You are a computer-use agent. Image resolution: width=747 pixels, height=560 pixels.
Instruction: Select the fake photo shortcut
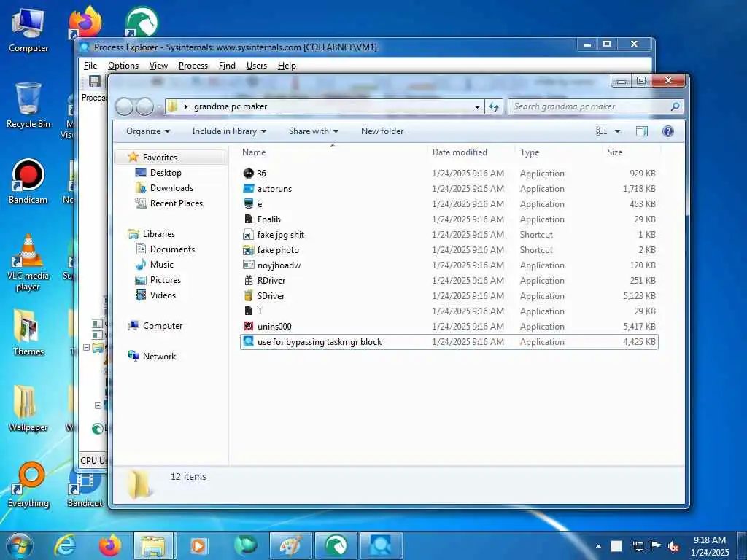point(449,249)
